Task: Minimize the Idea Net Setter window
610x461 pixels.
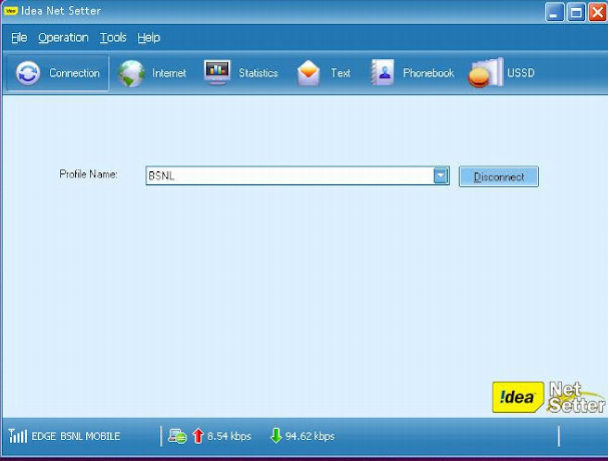Action: pos(554,13)
